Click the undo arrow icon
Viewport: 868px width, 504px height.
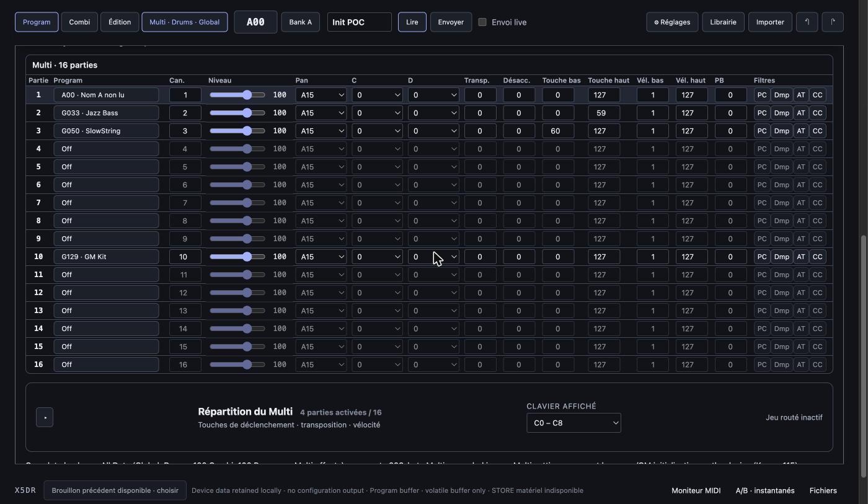click(x=807, y=22)
